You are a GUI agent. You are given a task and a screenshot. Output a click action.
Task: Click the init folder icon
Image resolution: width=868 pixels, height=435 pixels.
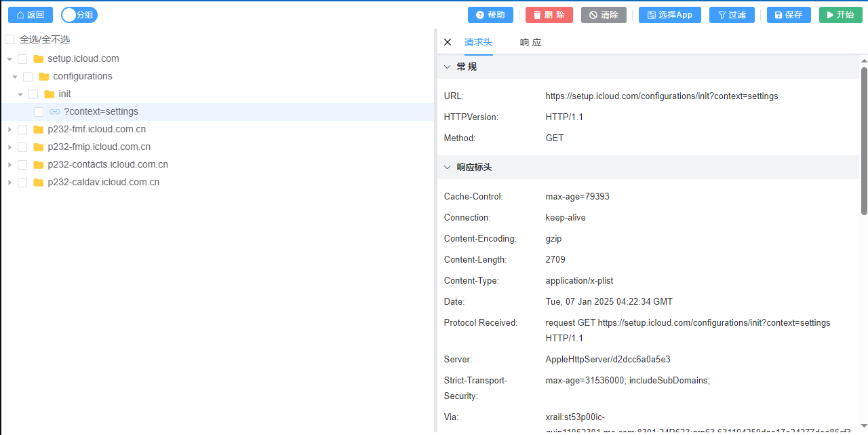pyautogui.click(x=50, y=94)
